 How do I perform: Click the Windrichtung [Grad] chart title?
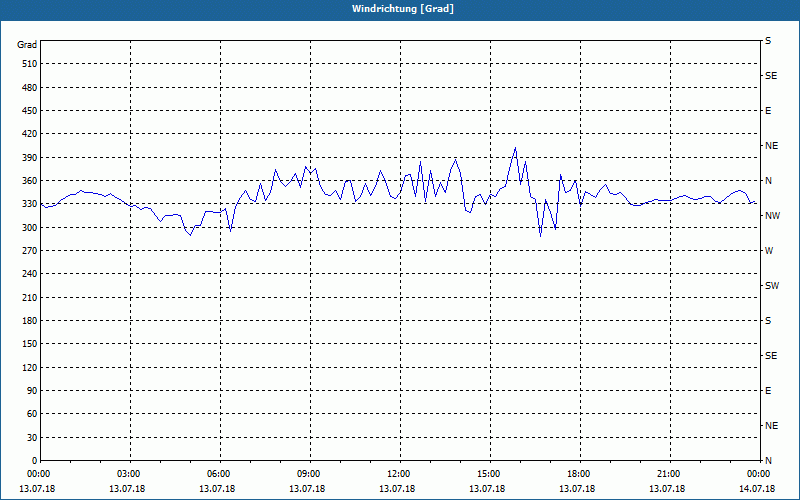pos(403,9)
